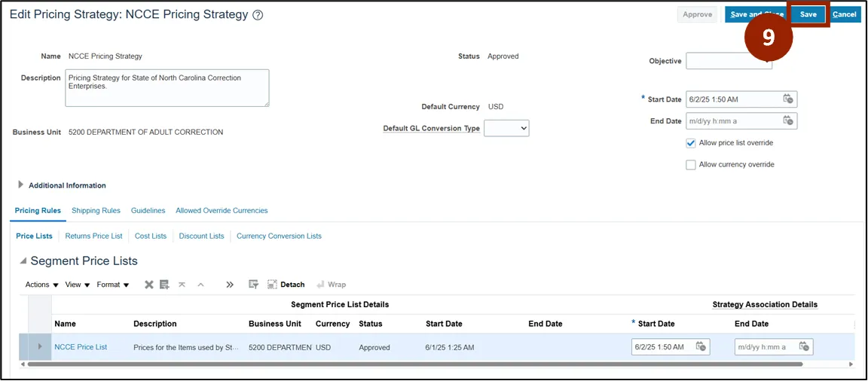Click the add row icon in toolbar
The height and width of the screenshot is (381, 868).
164,284
